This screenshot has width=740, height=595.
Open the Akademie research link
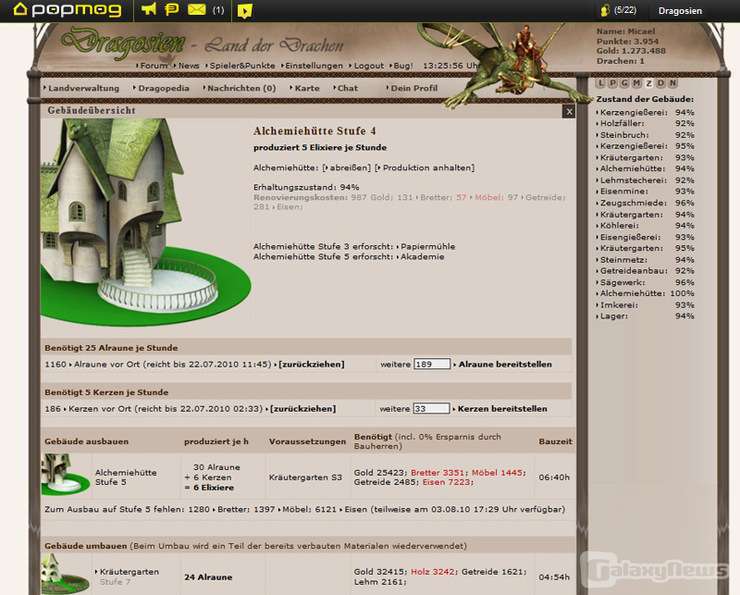point(420,257)
